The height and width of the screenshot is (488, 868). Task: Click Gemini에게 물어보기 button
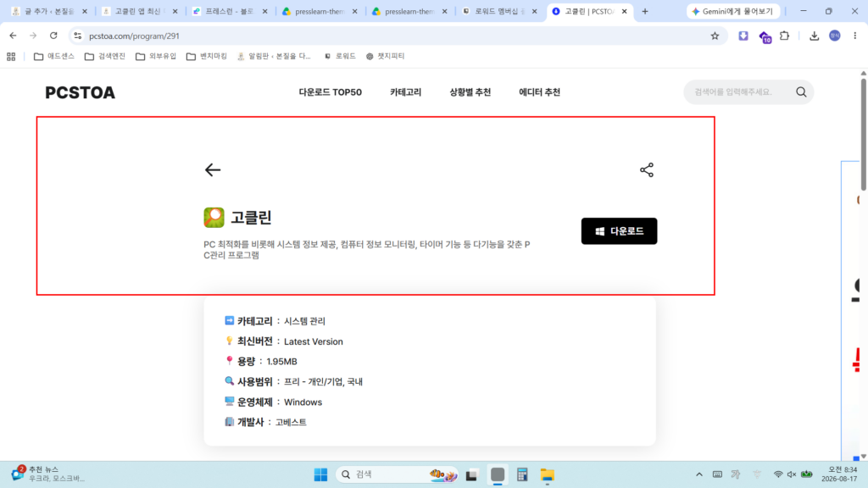(732, 11)
